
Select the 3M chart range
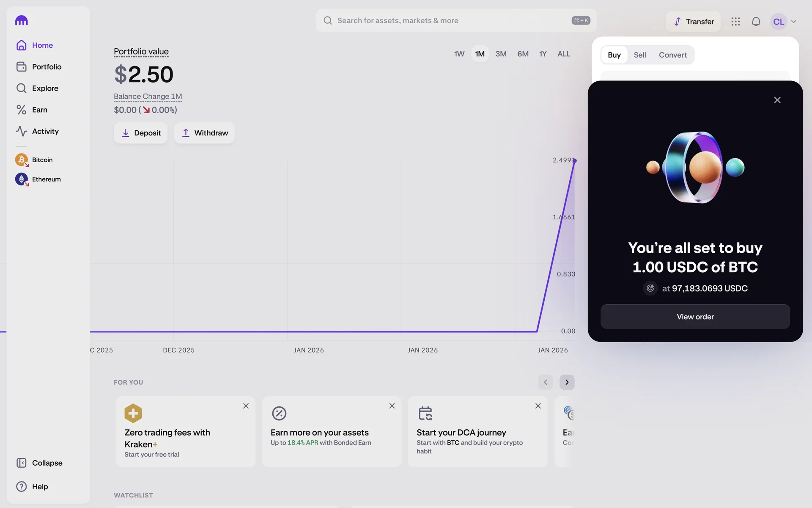(501, 54)
